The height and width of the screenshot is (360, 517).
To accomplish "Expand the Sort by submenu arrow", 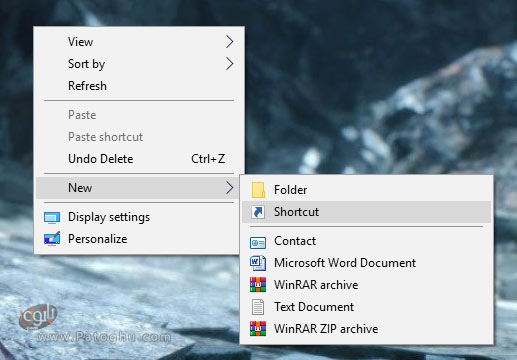I will click(229, 64).
